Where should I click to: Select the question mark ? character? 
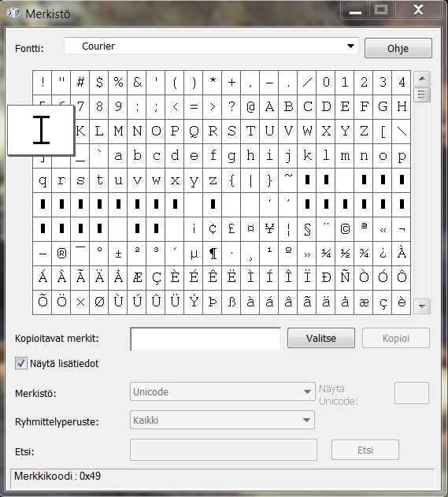(231, 107)
